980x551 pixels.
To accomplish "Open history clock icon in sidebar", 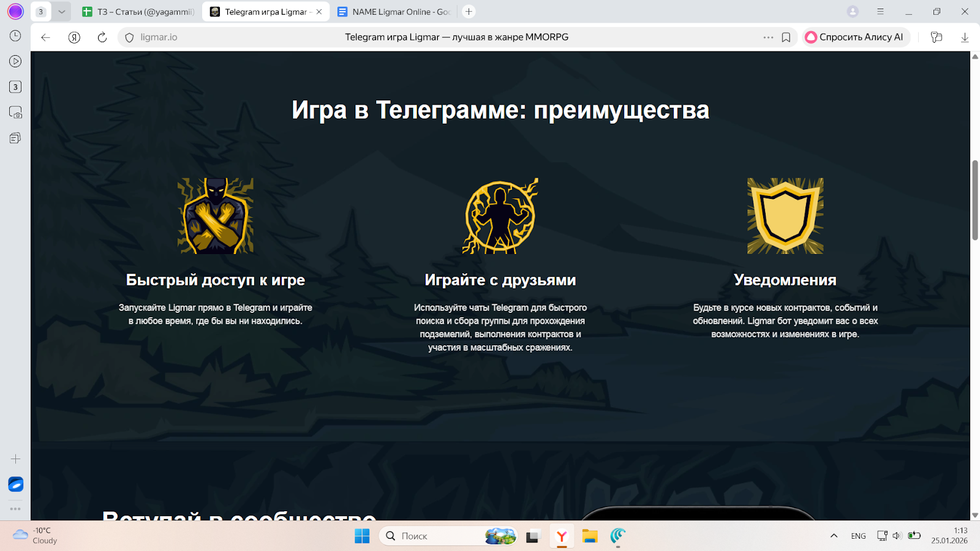I will point(15,36).
